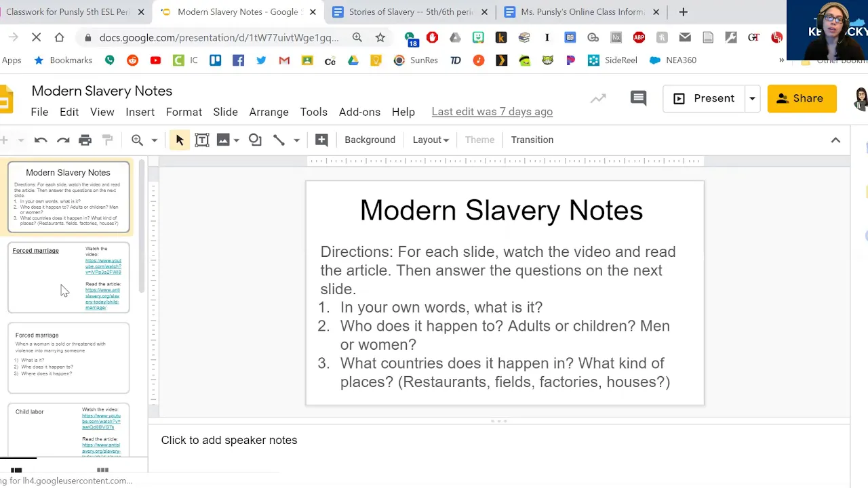Viewport: 868px width, 488px height.
Task: Select the Shape tool
Action: coord(255,140)
